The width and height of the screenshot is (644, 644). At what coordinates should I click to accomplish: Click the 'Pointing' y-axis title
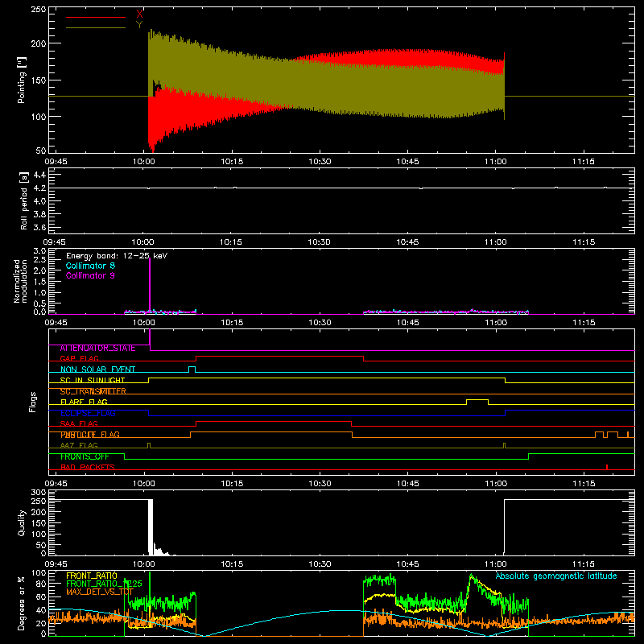[x=22, y=80]
